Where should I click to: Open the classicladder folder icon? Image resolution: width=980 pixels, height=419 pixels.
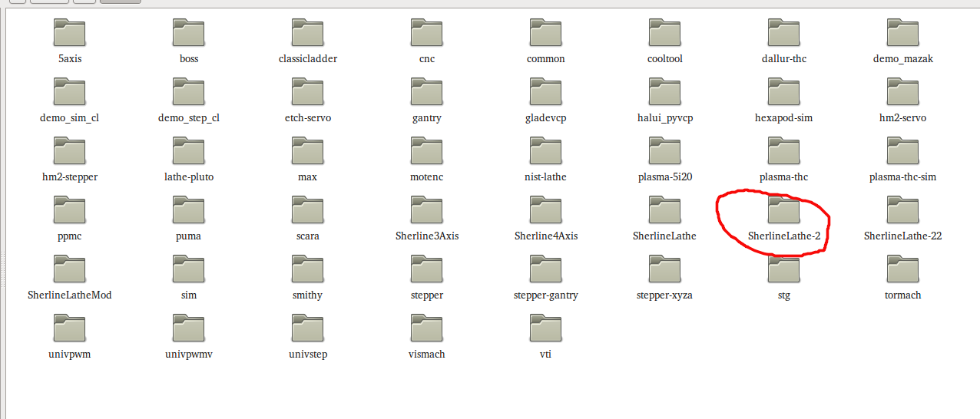point(307,32)
